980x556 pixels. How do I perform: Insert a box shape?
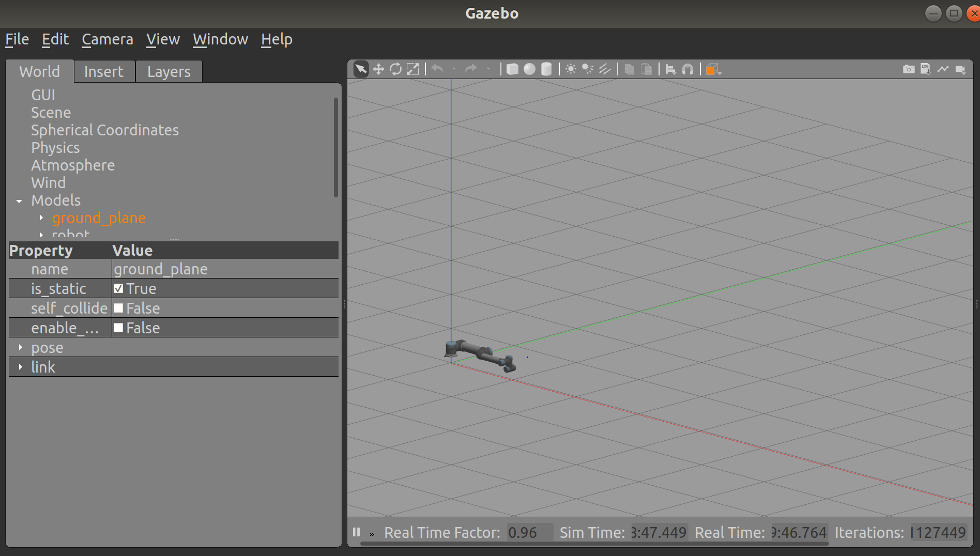512,69
